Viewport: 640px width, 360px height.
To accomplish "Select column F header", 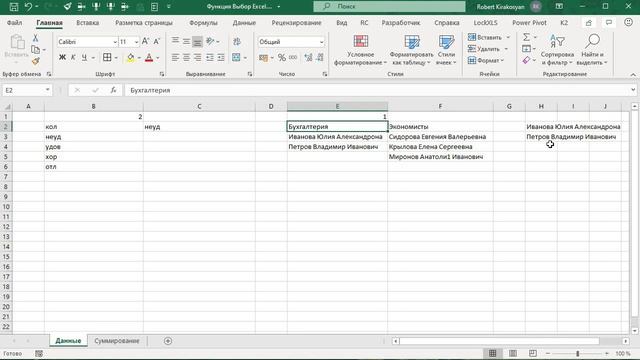I will [x=440, y=106].
